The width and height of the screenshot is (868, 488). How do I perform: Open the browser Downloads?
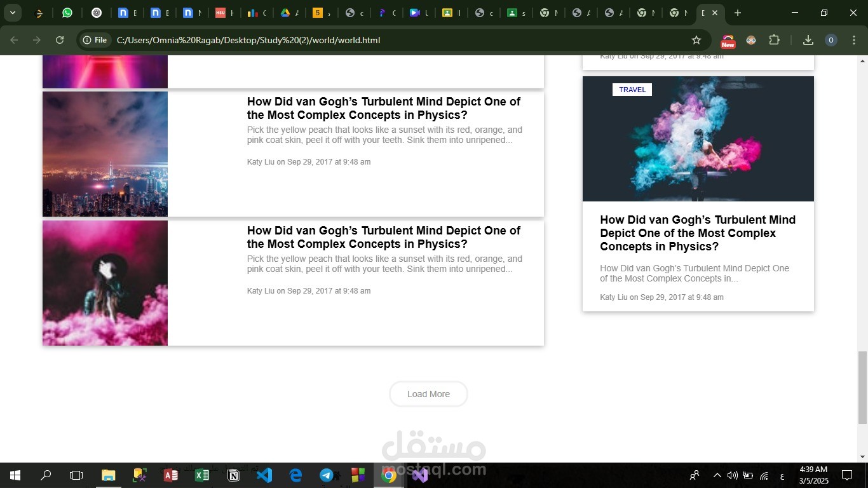click(x=808, y=40)
